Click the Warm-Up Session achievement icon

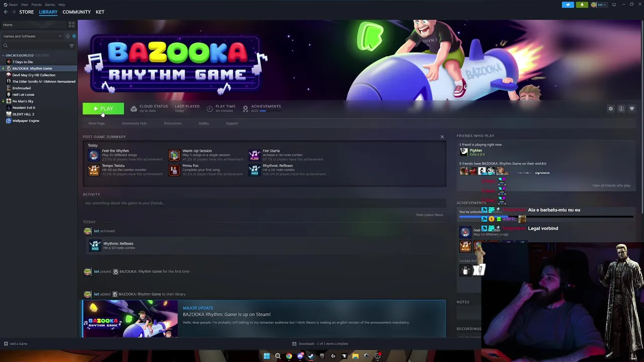(x=174, y=155)
